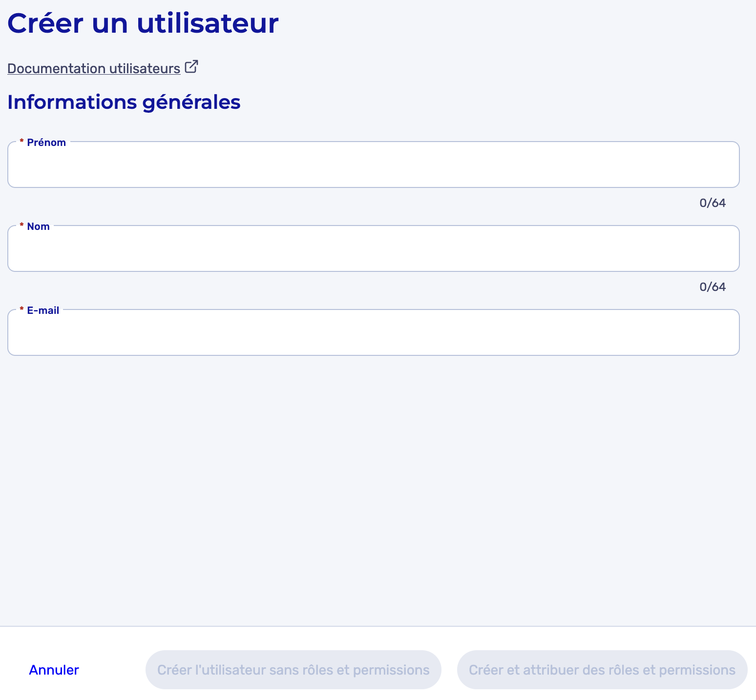The height and width of the screenshot is (700, 756).
Task: Focus the E-mail input field
Action: pyautogui.click(x=374, y=332)
